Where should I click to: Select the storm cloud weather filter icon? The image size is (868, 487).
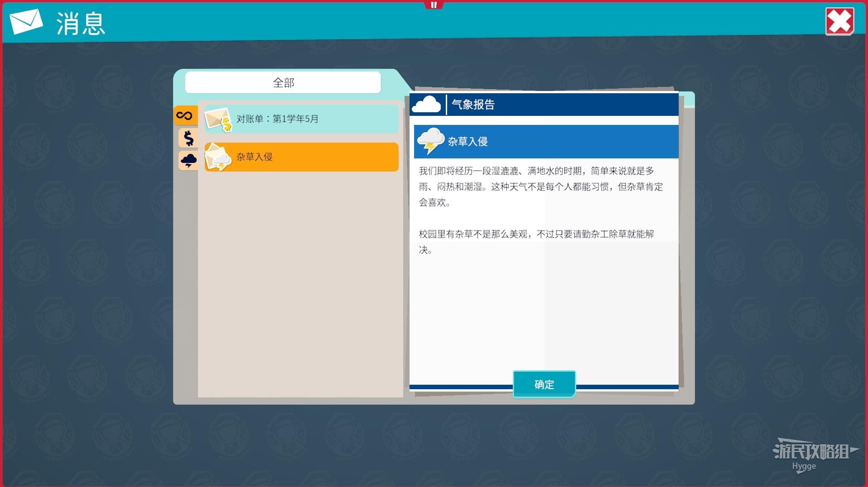tap(188, 160)
